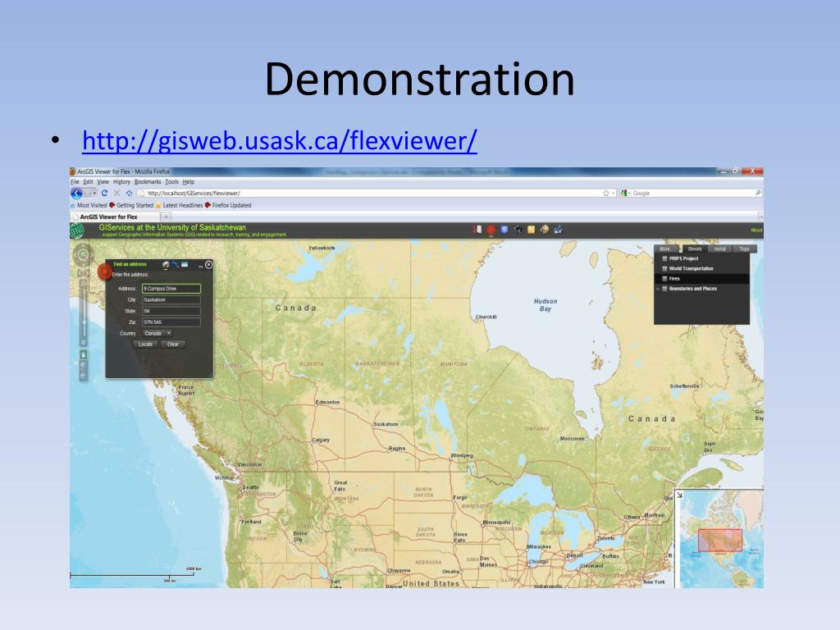This screenshot has height=630, width=840.
Task: Open the orange RSS feed widget
Action: tap(531, 230)
